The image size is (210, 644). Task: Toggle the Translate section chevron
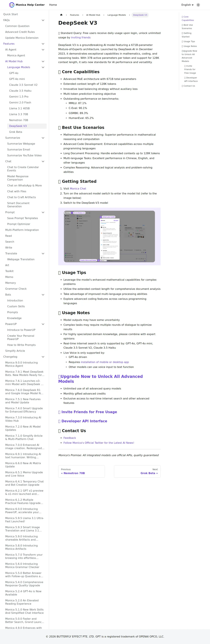tap(43, 254)
